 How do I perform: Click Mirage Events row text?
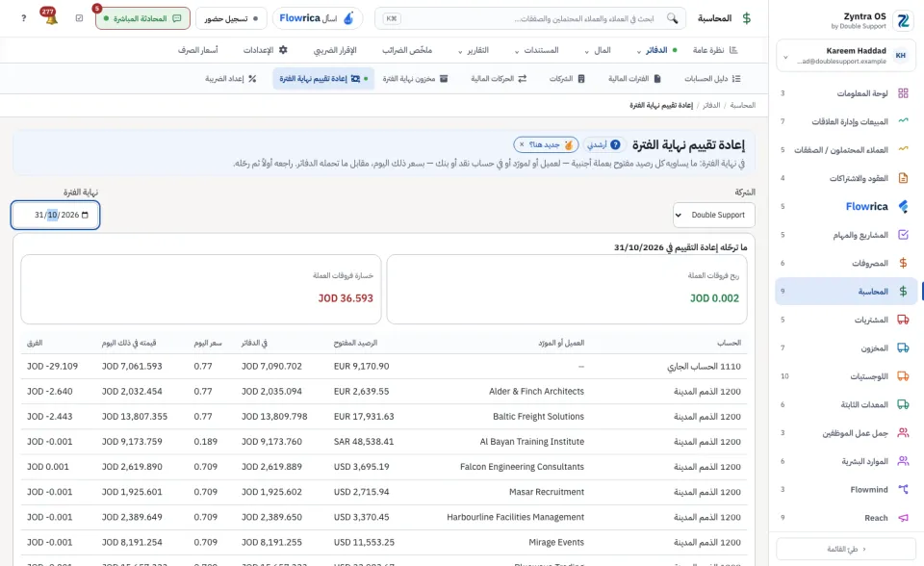[x=556, y=543]
